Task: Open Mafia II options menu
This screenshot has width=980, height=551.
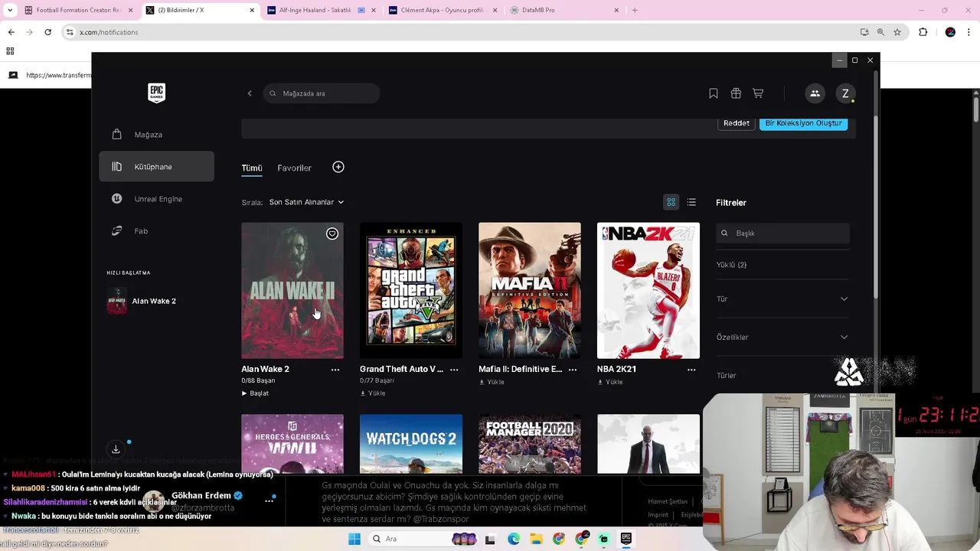Action: [573, 370]
